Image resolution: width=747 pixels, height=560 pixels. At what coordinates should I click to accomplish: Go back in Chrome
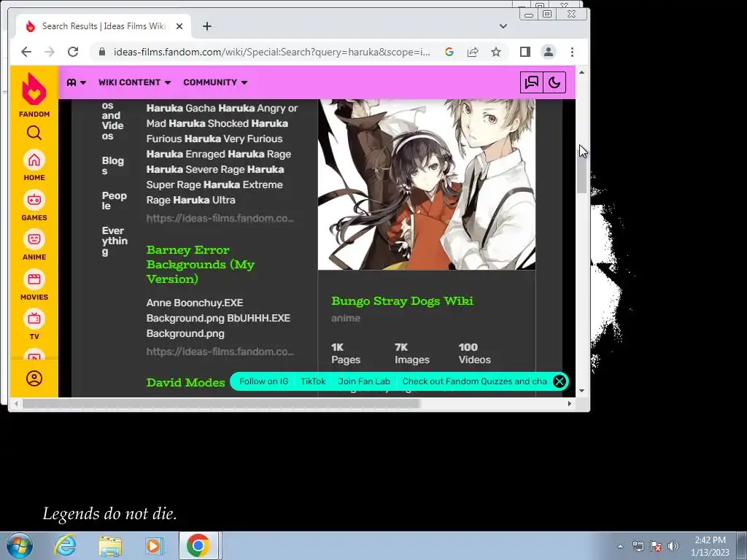point(26,52)
